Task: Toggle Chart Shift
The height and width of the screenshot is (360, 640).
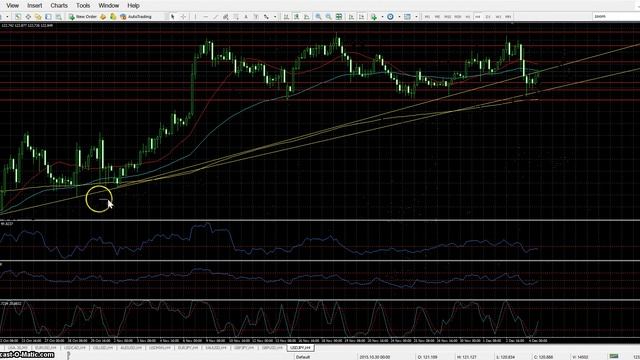Action: tap(362, 17)
